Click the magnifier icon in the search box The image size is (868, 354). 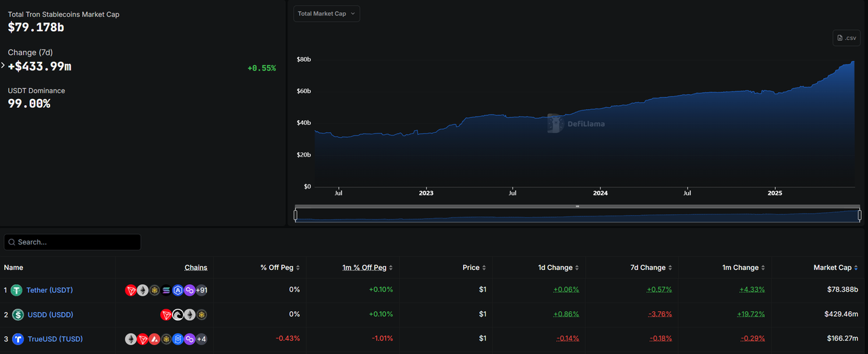[12, 242]
